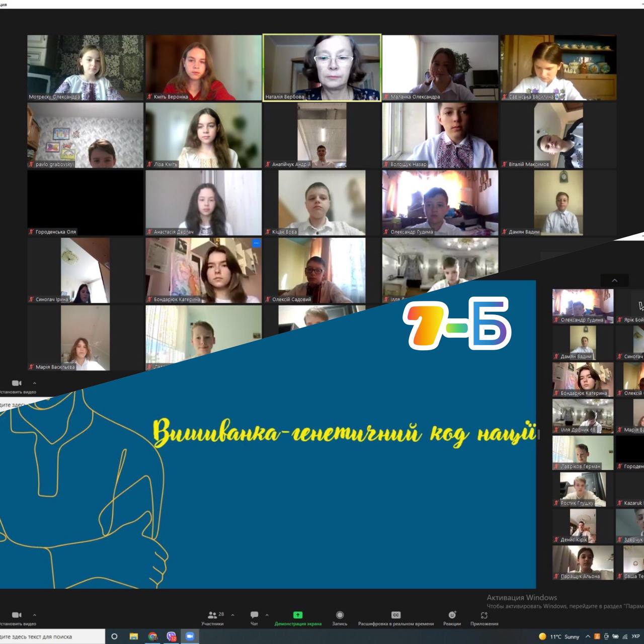Viewport: 644px width, 644px height.
Task: Select Лавріков Герман side strip tile
Action: tap(583, 453)
